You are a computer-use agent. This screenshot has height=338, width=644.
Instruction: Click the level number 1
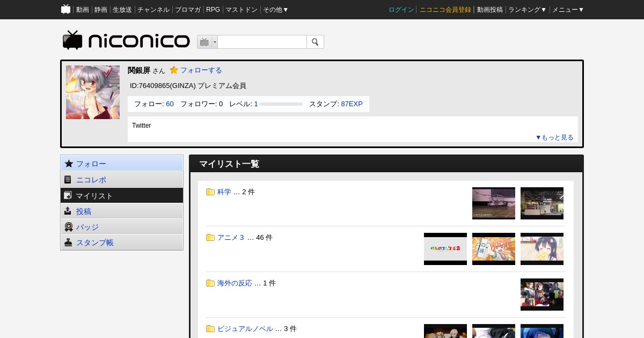(x=256, y=104)
